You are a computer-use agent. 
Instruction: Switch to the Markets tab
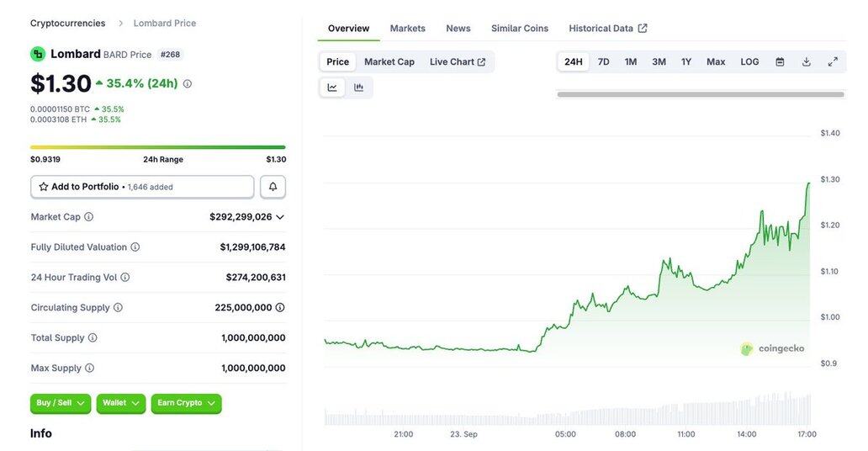click(407, 29)
